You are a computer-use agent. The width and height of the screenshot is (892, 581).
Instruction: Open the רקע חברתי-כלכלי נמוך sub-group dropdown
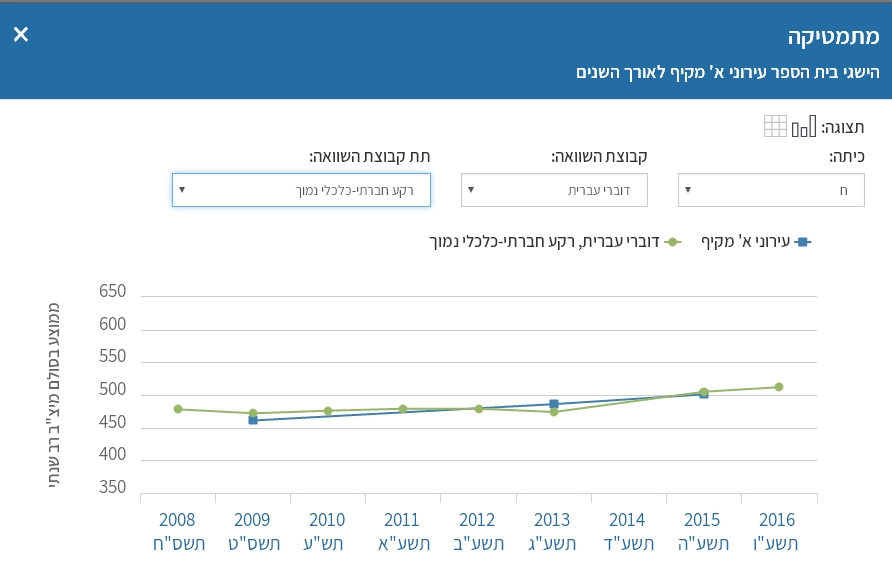[x=300, y=190]
